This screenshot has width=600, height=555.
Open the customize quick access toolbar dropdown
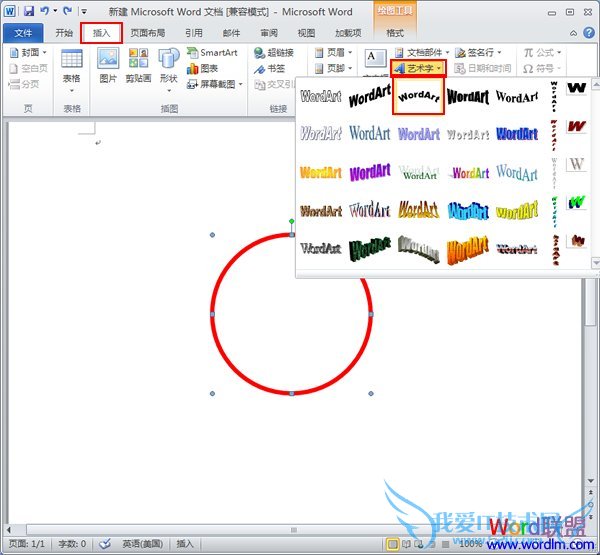click(x=84, y=11)
